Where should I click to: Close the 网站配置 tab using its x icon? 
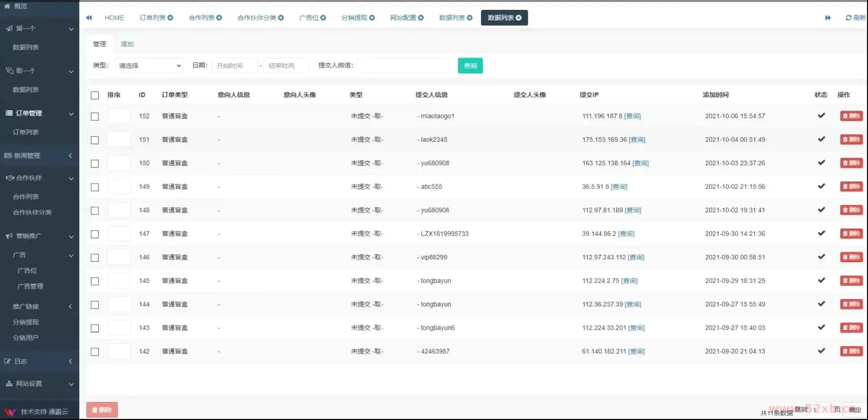coord(421,18)
